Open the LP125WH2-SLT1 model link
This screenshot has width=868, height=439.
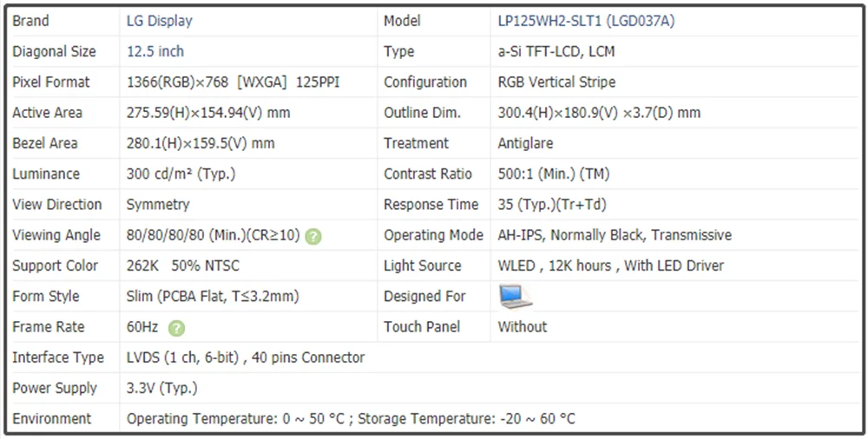coord(586,21)
